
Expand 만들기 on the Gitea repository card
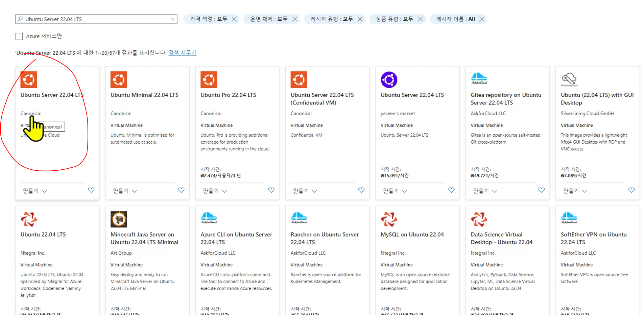485,191
